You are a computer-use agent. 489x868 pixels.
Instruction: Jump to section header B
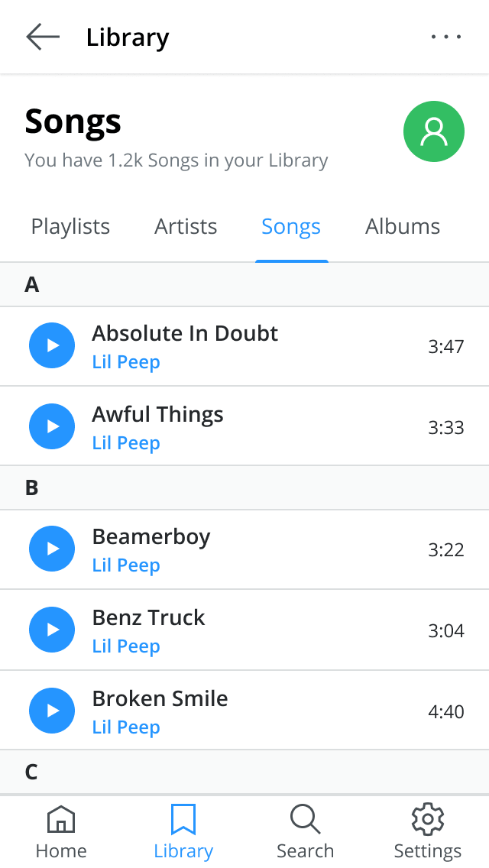pyautogui.click(x=32, y=487)
